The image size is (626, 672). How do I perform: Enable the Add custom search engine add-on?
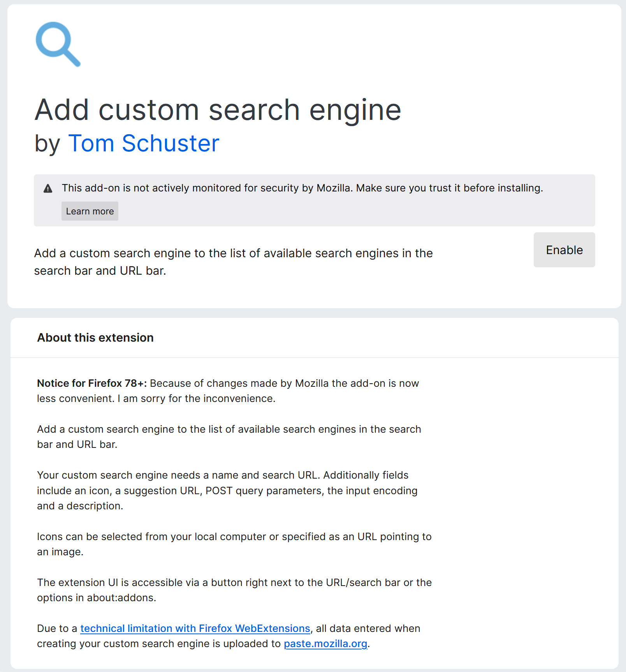(x=564, y=250)
